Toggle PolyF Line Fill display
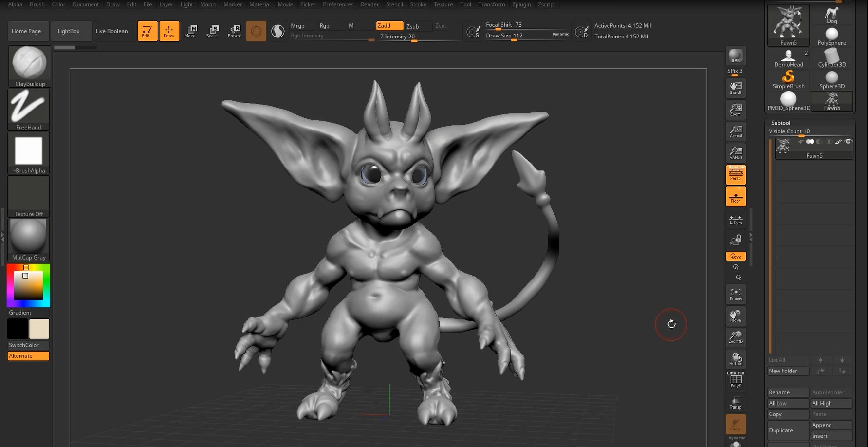The width and height of the screenshot is (868, 447). pos(736,380)
